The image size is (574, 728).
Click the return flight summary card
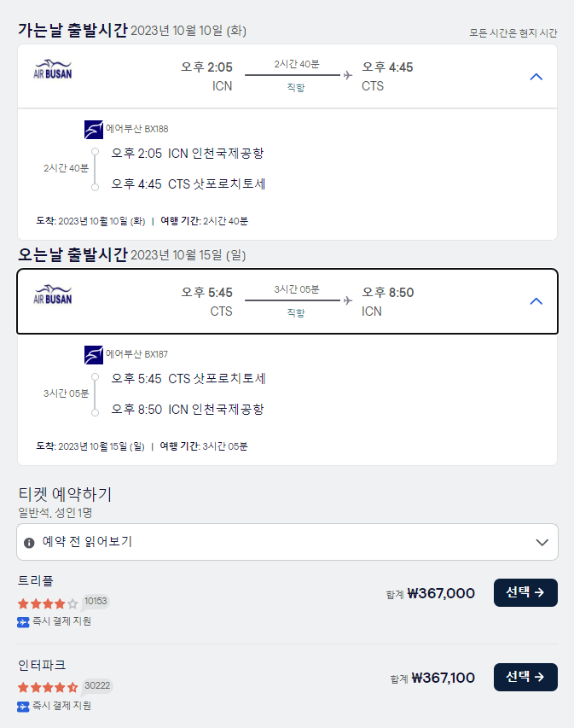[x=287, y=301]
